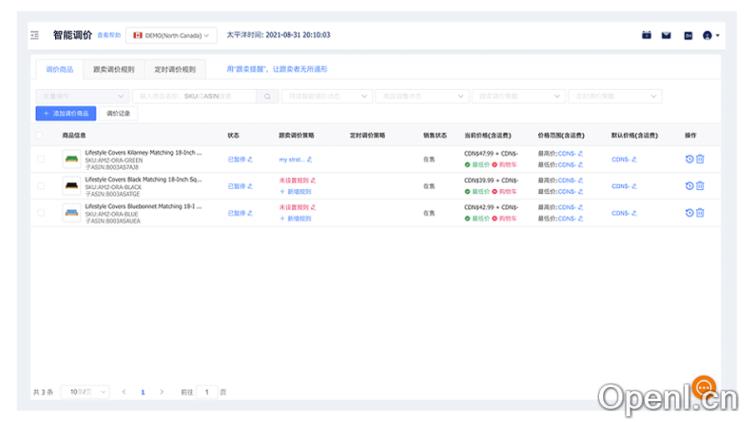750x422 pixels.
Task: Click the 'Lifestyle Covers Black Matching 18-Inch Sq...' title
Action: tap(143, 179)
